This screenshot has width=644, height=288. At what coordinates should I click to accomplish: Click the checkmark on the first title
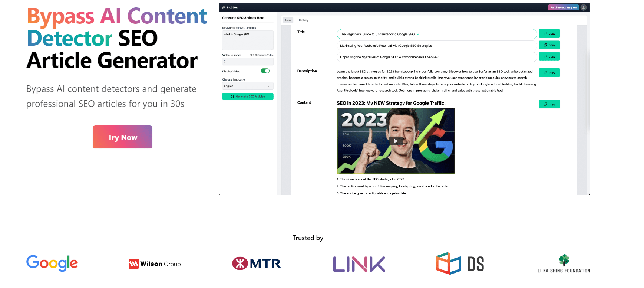click(x=418, y=34)
